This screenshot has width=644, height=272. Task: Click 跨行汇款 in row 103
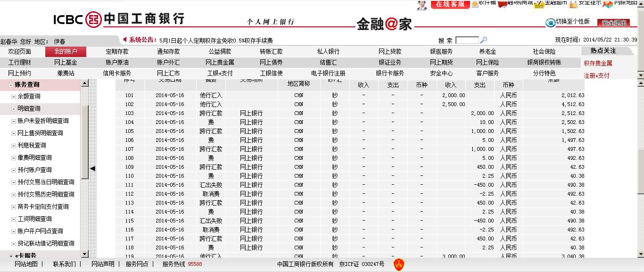coord(211,113)
